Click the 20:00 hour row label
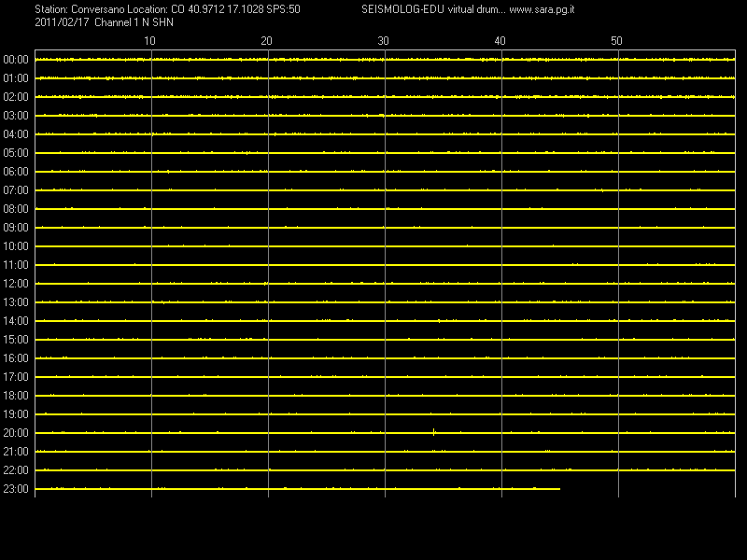Viewport: 747px width, 560px height. point(16,433)
